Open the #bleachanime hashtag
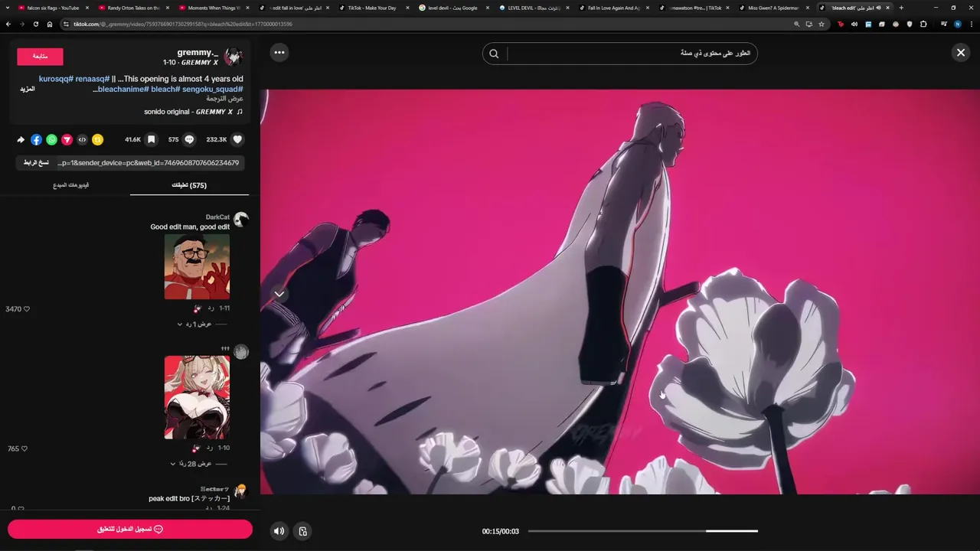The width and height of the screenshot is (980, 551). click(122, 89)
